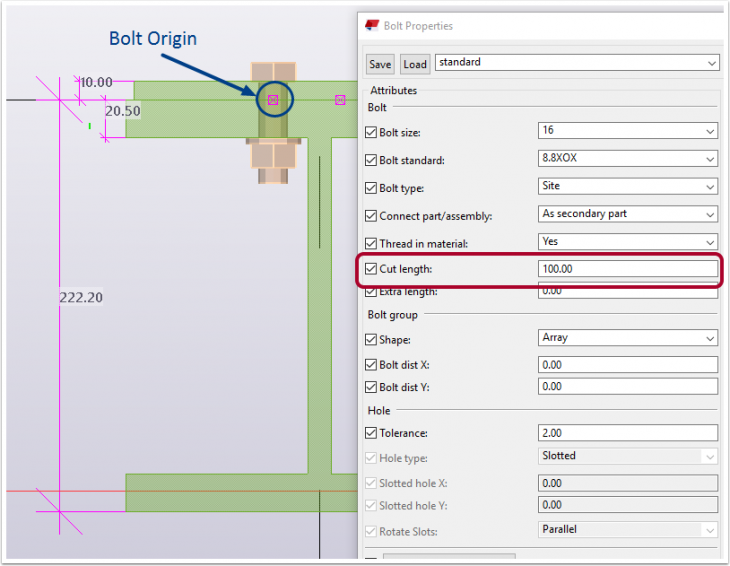Click the Bolt dist X input field
The height and width of the screenshot is (566, 730).
tap(628, 364)
